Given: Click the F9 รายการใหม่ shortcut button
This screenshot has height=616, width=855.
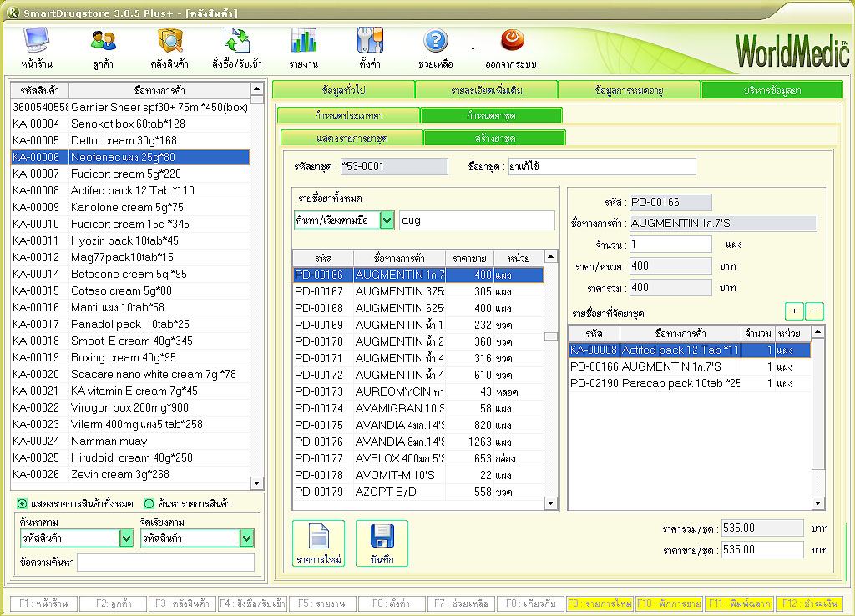Looking at the screenshot, I should click(600, 603).
